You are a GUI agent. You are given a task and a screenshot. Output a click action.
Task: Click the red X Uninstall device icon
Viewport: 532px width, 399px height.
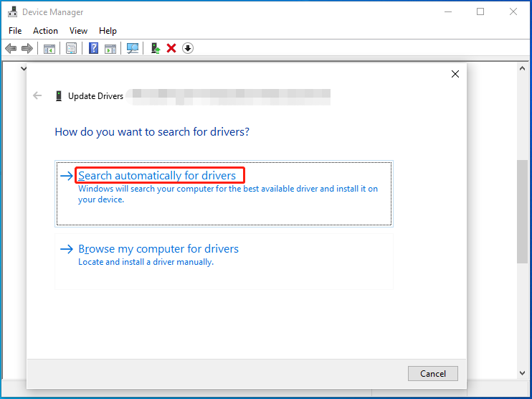point(171,48)
